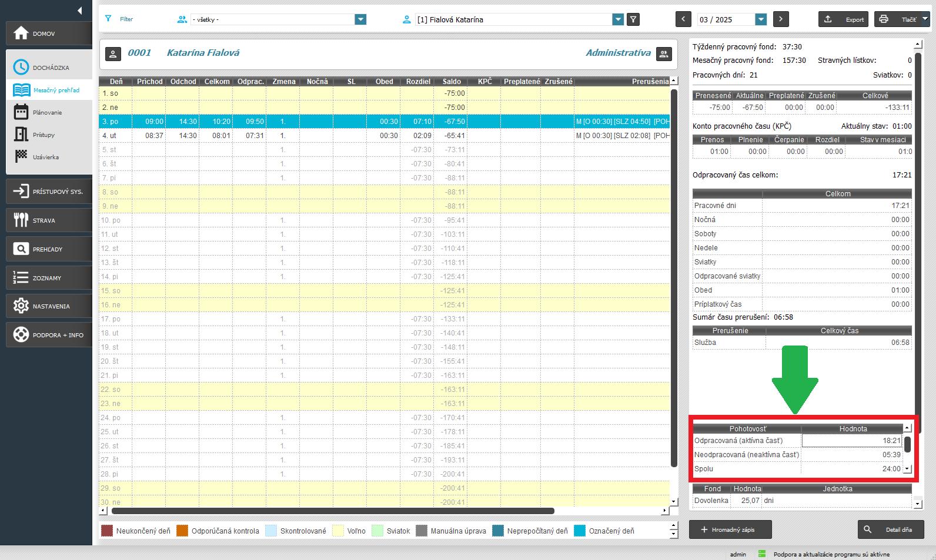
Task: Select Uzávierka in the Dochádzka submenu
Action: click(x=46, y=157)
